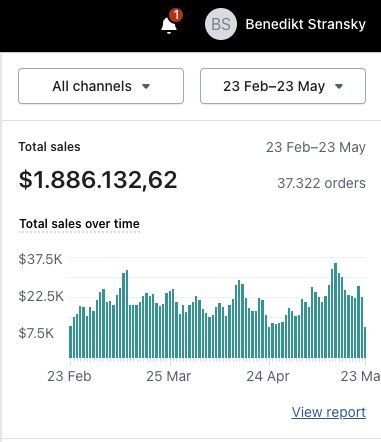Click the Total sales over time heading
The width and height of the screenshot is (381, 442).
click(x=79, y=224)
